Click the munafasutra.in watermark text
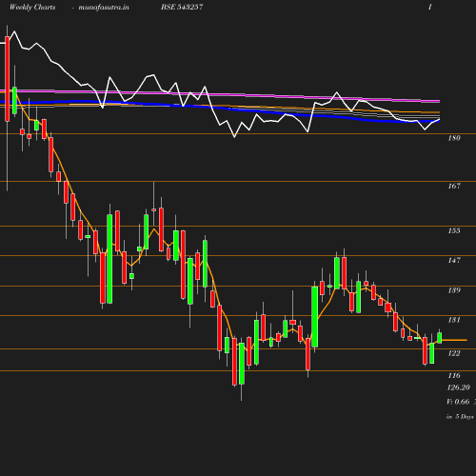This screenshot has height=476, width=476. (104, 7)
